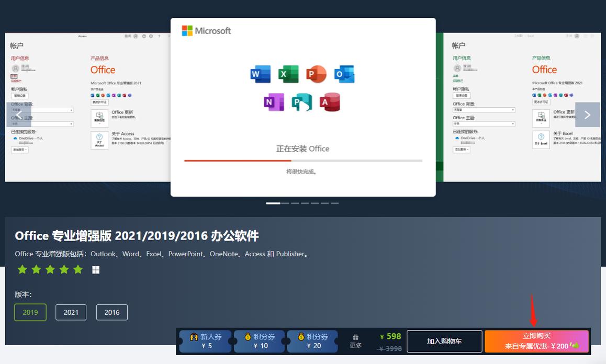Viewport: 606px width, 364px height.
Task: Click the Access icon in the installer slide
Action: (x=330, y=102)
